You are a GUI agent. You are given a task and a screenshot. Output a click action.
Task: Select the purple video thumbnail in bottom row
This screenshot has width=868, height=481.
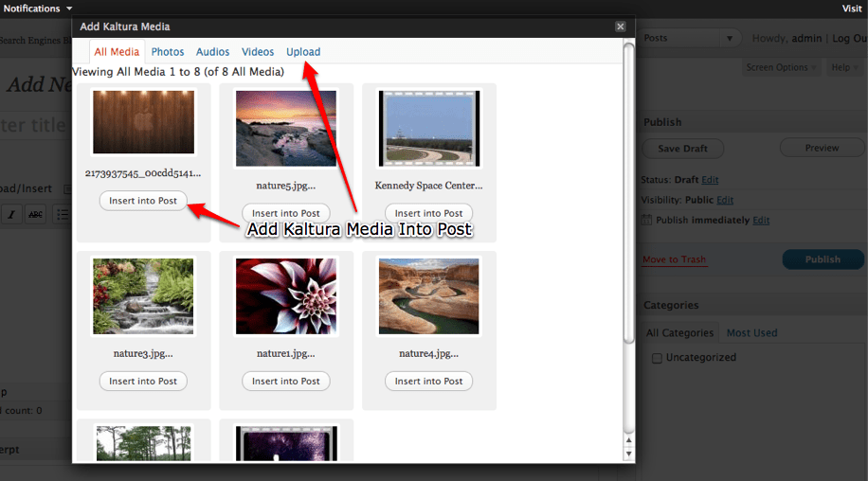click(x=286, y=443)
